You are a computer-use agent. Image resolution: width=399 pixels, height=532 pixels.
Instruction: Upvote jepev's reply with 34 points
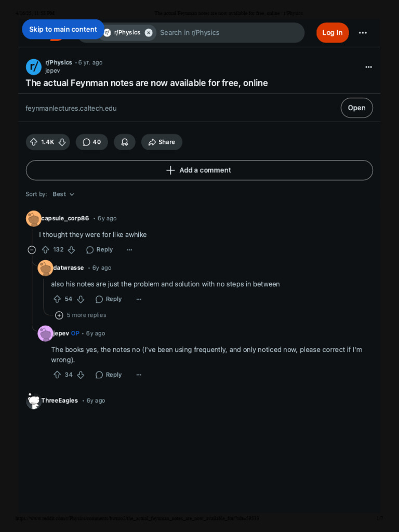coord(57,375)
